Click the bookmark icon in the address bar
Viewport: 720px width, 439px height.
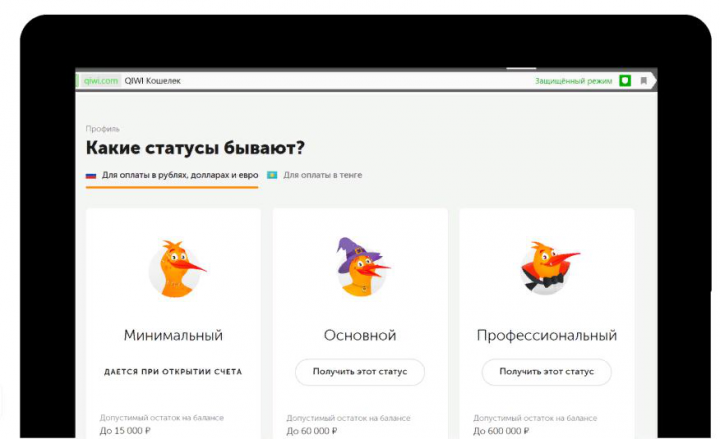click(x=644, y=81)
